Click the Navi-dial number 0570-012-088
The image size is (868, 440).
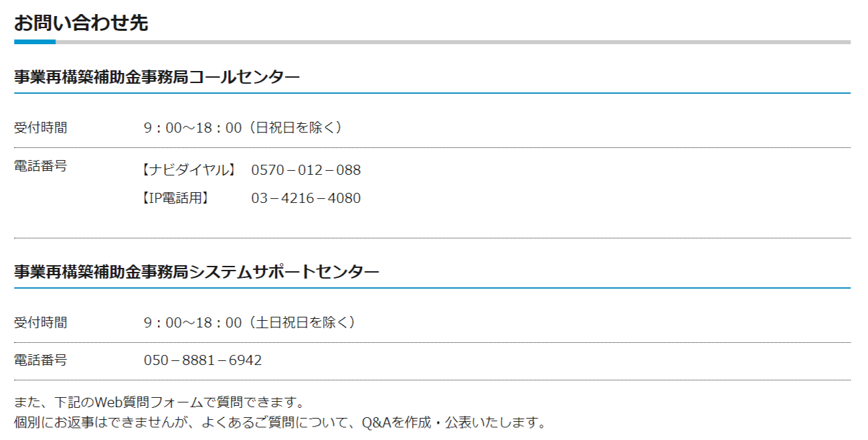point(306,170)
